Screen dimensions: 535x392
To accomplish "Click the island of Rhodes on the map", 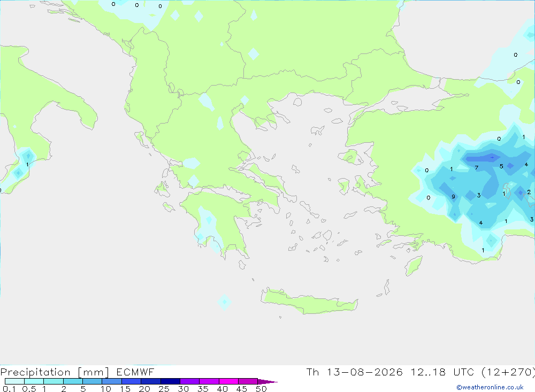I will pyautogui.click(x=414, y=266).
